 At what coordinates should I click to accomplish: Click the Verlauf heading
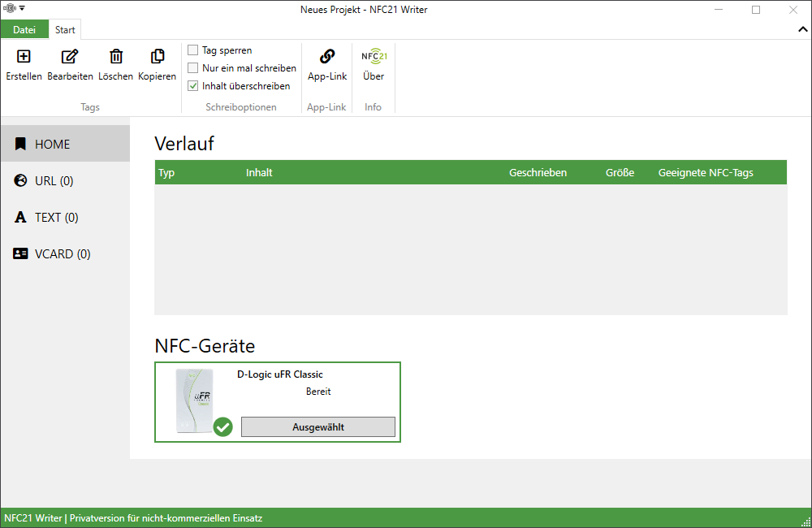click(184, 144)
